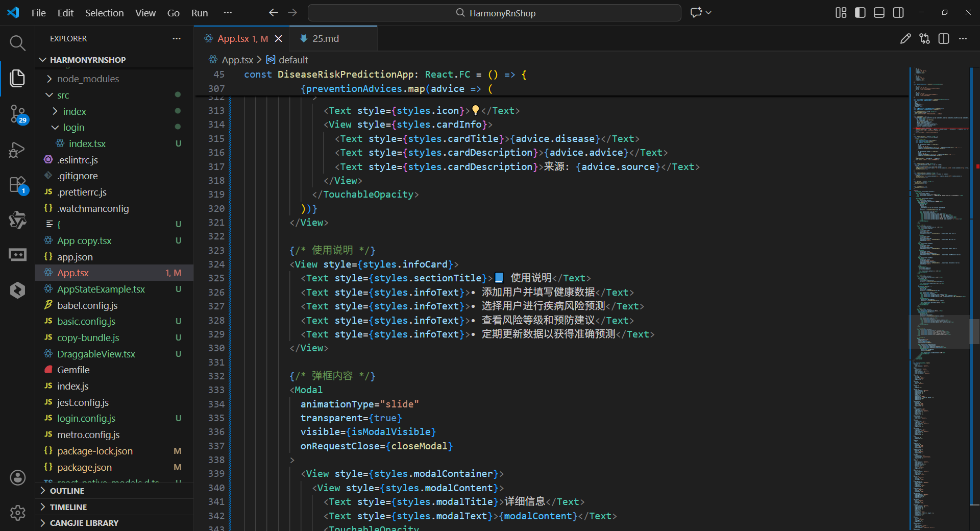Viewport: 980px width, 531px height.
Task: Toggle the bottom Panel visibility
Action: pos(879,13)
